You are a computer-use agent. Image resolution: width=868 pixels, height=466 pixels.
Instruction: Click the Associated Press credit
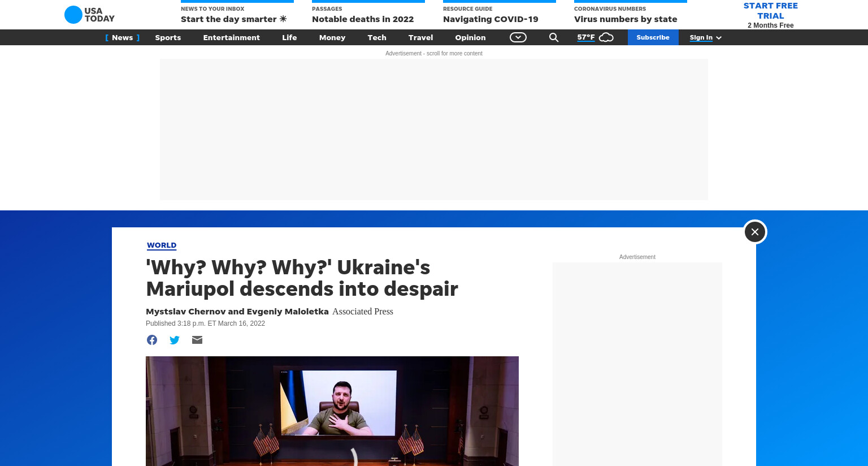363,312
